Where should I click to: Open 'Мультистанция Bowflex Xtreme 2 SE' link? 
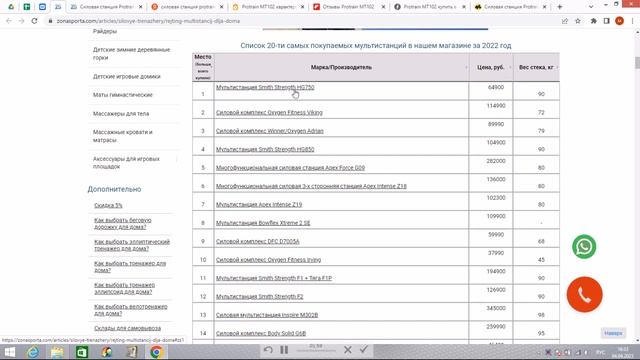[x=263, y=223]
